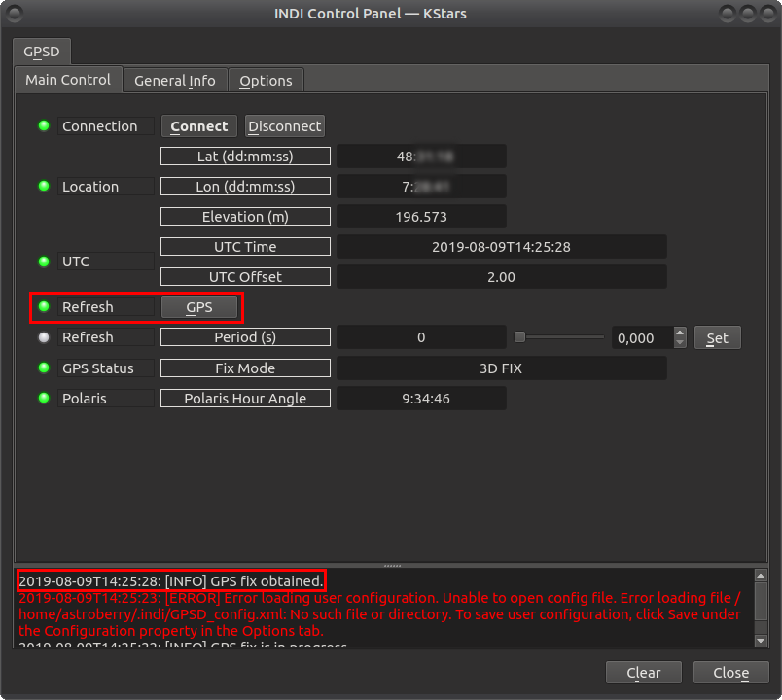Activate the GPS refresh toggle
The image size is (782, 700).
pos(200,306)
